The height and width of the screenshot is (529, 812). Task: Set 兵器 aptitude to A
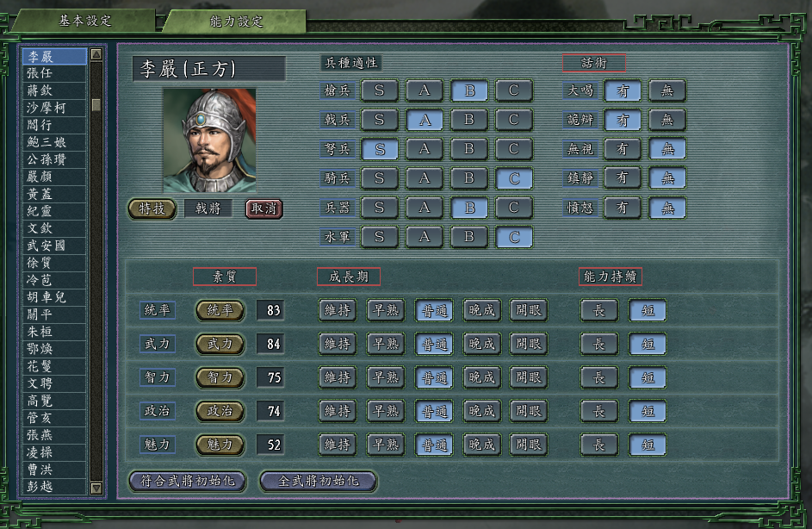coord(425,208)
